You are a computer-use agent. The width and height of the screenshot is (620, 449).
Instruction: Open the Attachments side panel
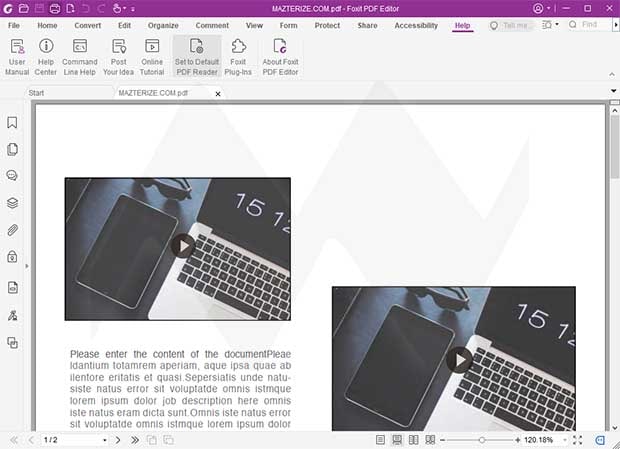[12, 230]
